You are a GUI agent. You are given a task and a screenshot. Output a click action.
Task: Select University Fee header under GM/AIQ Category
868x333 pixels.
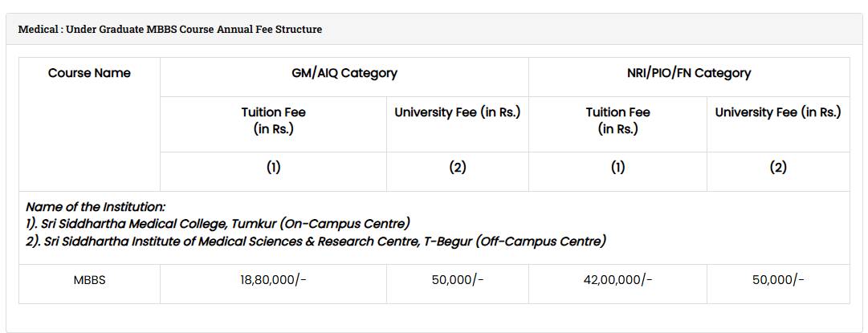point(458,112)
